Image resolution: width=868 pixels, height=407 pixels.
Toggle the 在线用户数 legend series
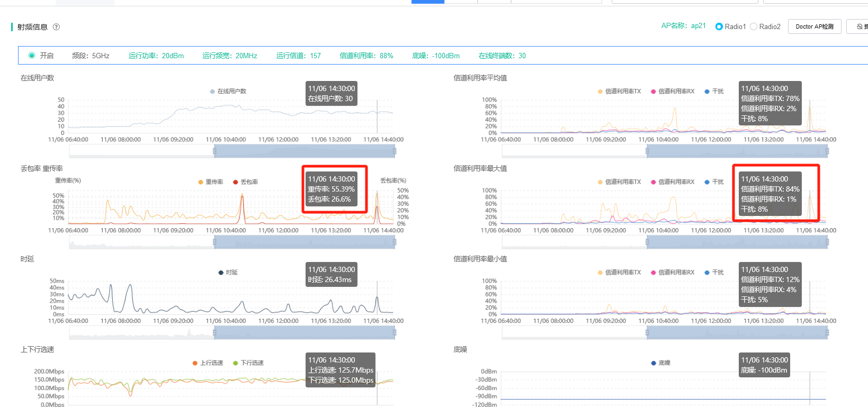tap(228, 91)
